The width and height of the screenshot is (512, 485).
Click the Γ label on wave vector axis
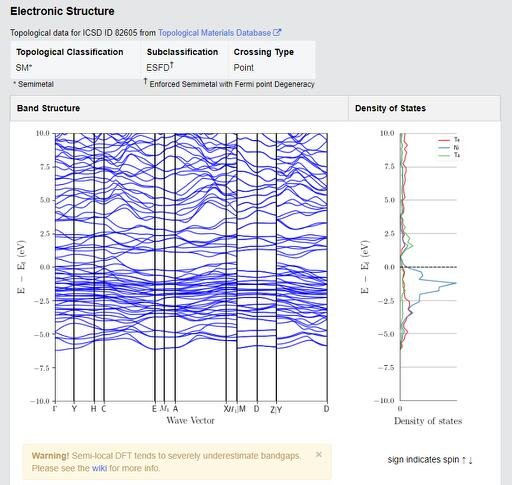click(55, 409)
